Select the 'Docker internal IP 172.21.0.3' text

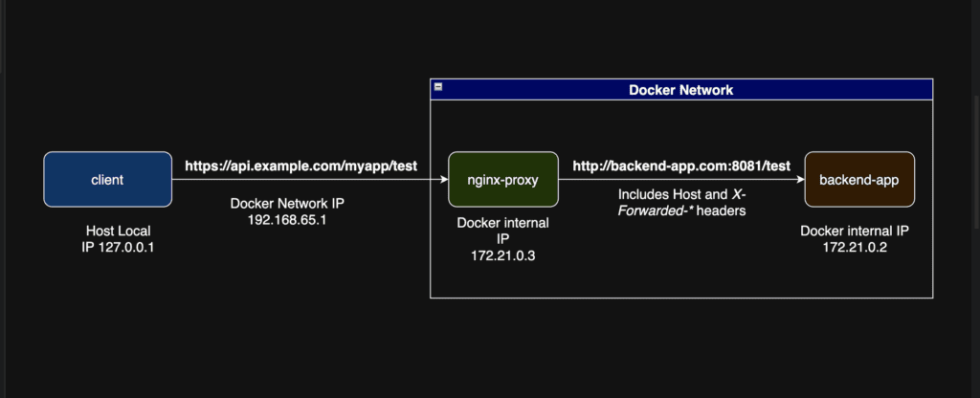coord(503,239)
